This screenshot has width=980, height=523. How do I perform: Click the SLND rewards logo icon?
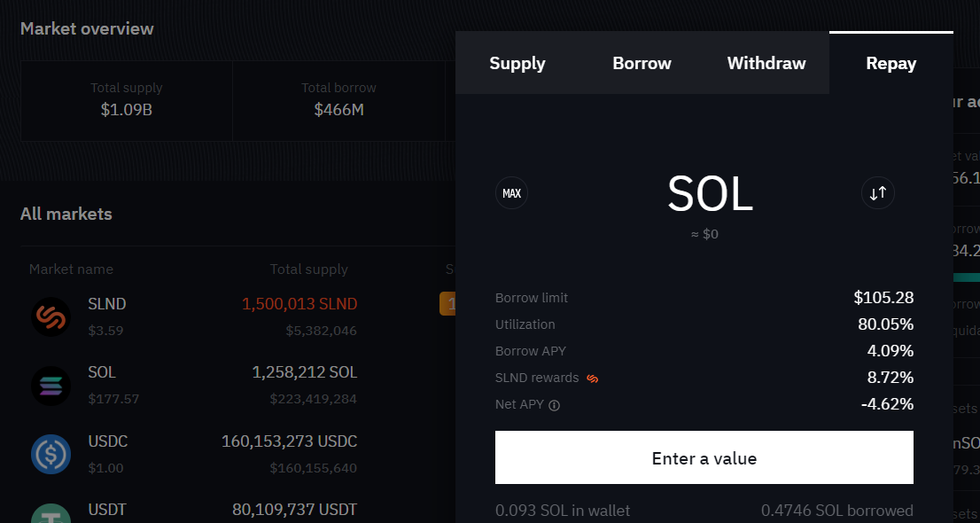[593, 379]
